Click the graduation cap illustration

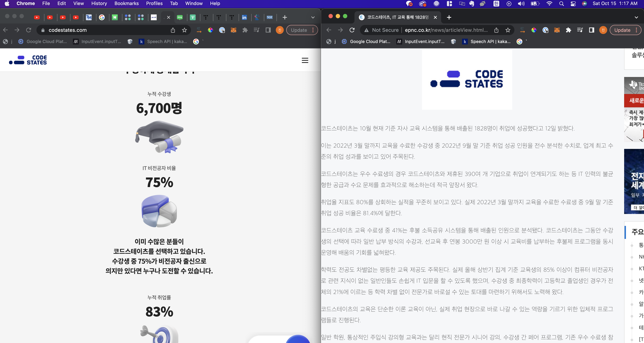159,137
